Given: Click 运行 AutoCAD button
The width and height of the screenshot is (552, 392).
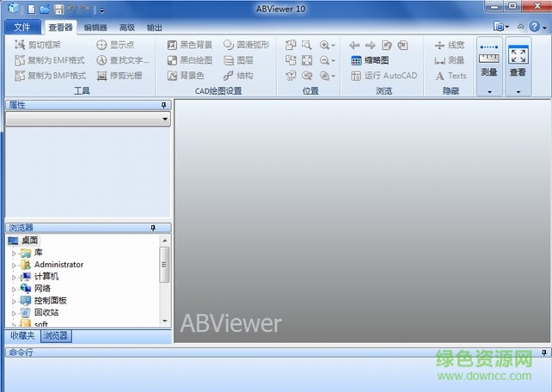Looking at the screenshot, I should [383, 76].
